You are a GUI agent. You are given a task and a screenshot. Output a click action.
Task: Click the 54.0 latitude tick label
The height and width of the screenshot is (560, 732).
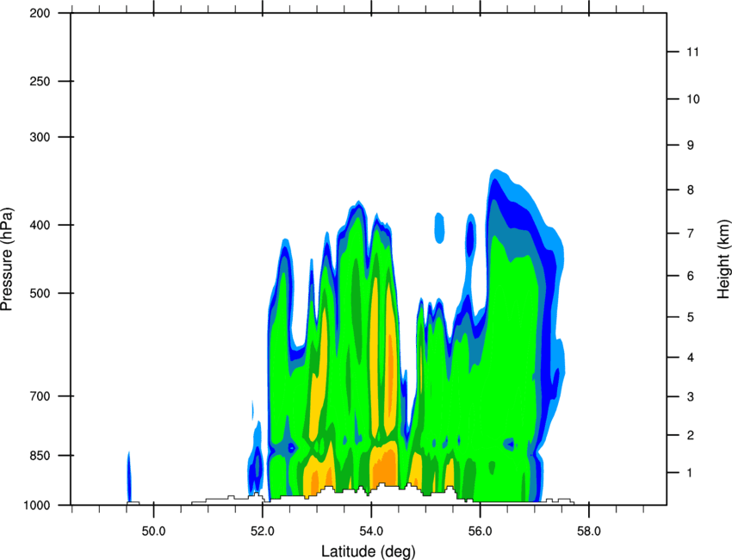372,532
